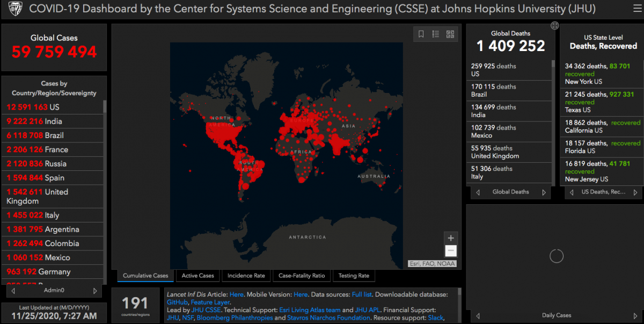The width and height of the screenshot is (644, 324).
Task: Select Russia in the cases list
Action: coord(52,163)
